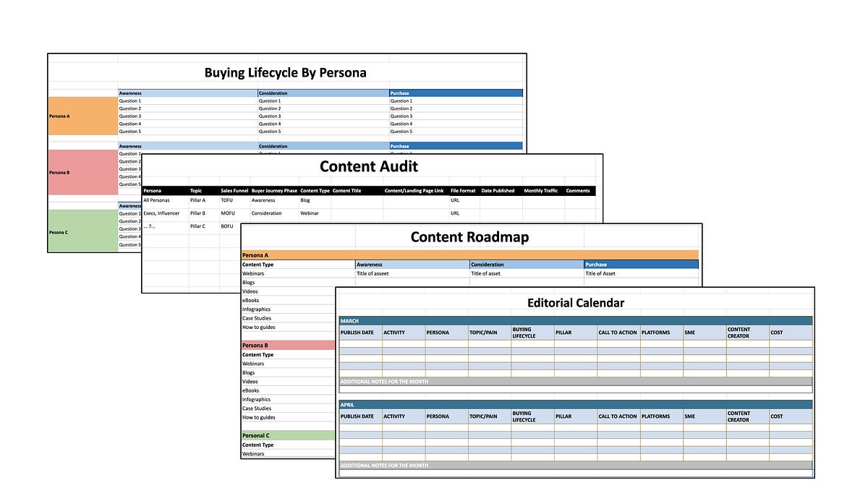Select the TOFU funnel cell
This screenshot has width=868, height=488.
pos(228,200)
